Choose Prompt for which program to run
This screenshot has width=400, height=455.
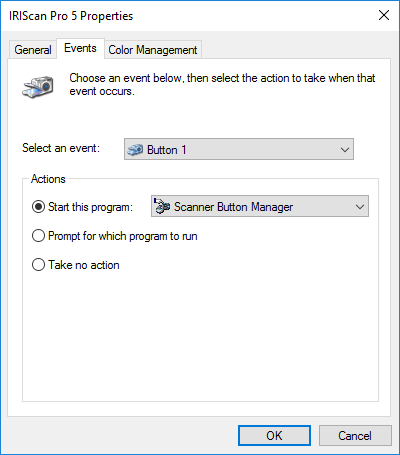tap(38, 236)
